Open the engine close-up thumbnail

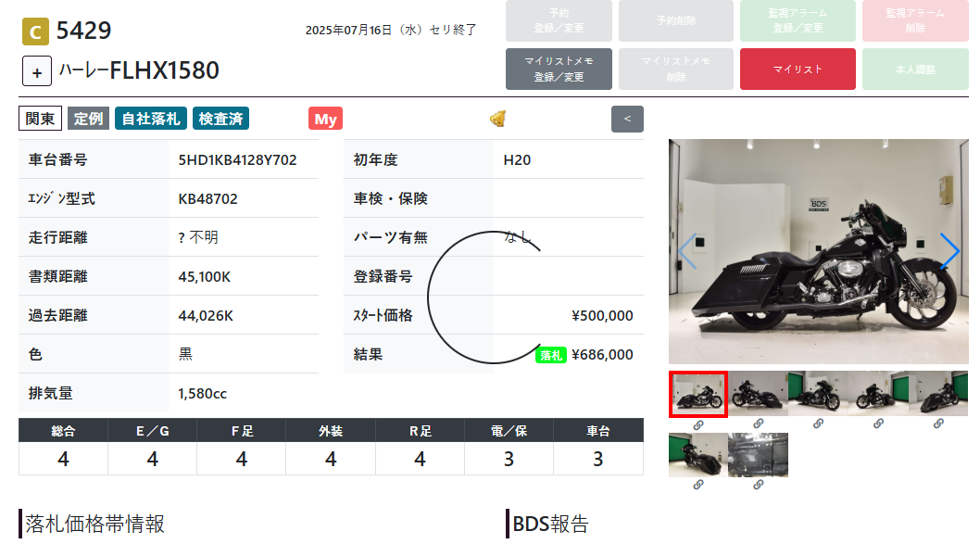[758, 455]
